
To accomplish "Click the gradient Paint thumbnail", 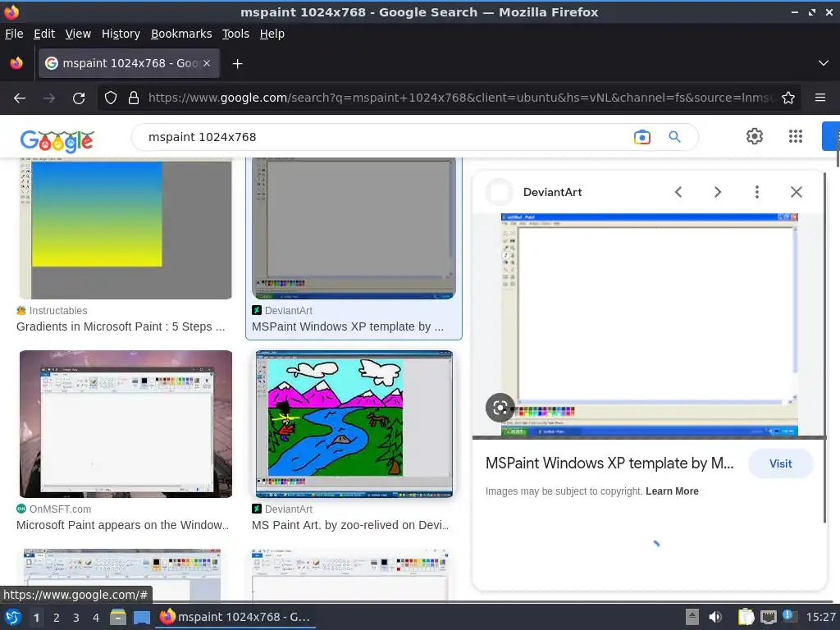I will coord(126,229).
